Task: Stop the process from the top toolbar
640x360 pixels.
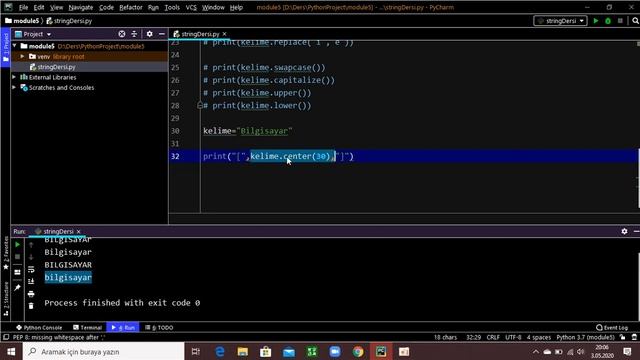Action: [620, 21]
